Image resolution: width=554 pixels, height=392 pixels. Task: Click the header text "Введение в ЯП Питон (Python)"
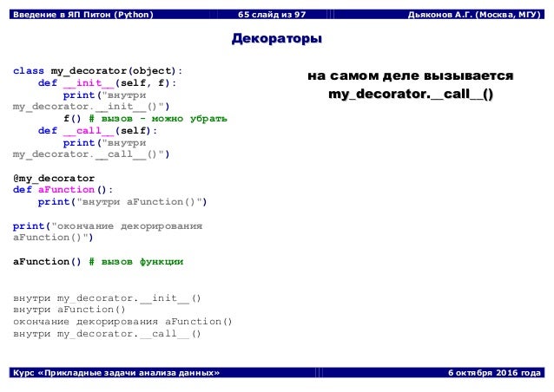[x=83, y=15]
